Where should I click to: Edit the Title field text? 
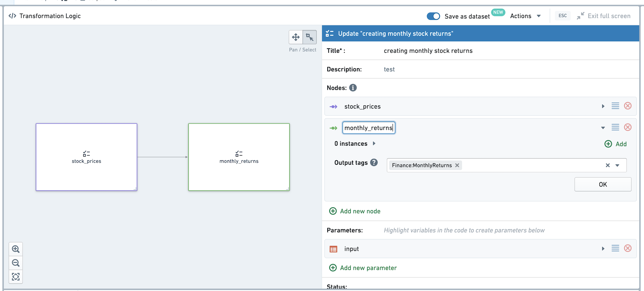pos(428,51)
